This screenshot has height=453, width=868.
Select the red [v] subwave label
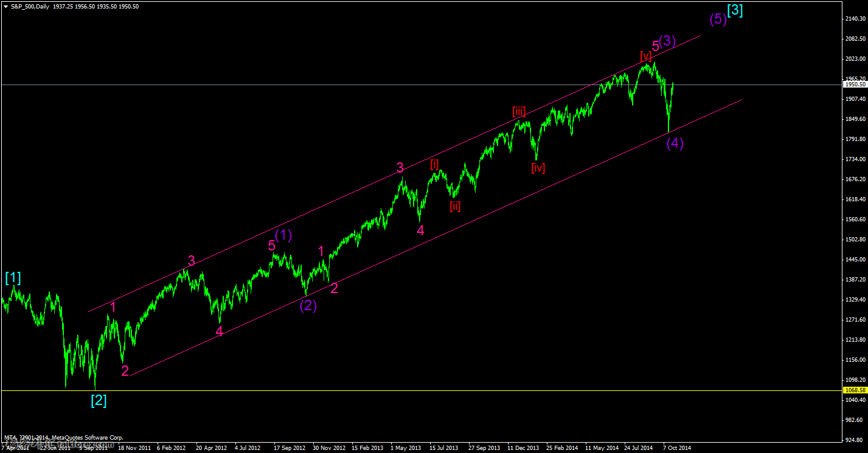tap(646, 55)
